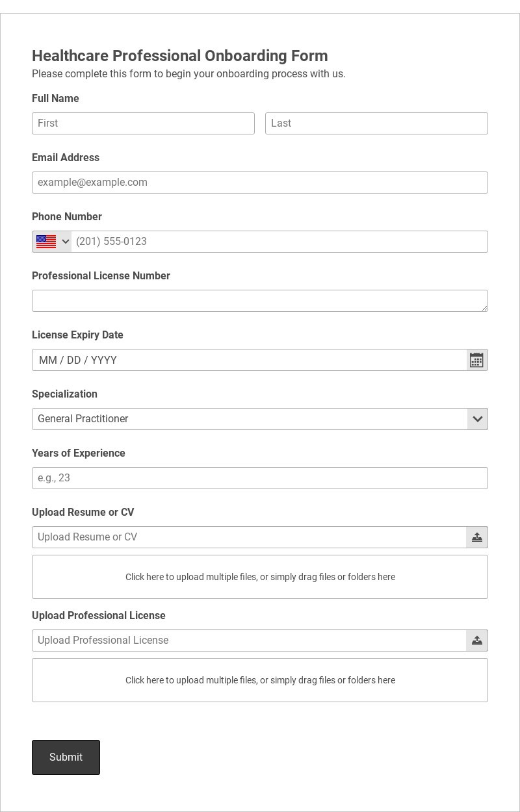520x812 pixels.
Task: Click the Email Address input field
Action: [x=260, y=183]
